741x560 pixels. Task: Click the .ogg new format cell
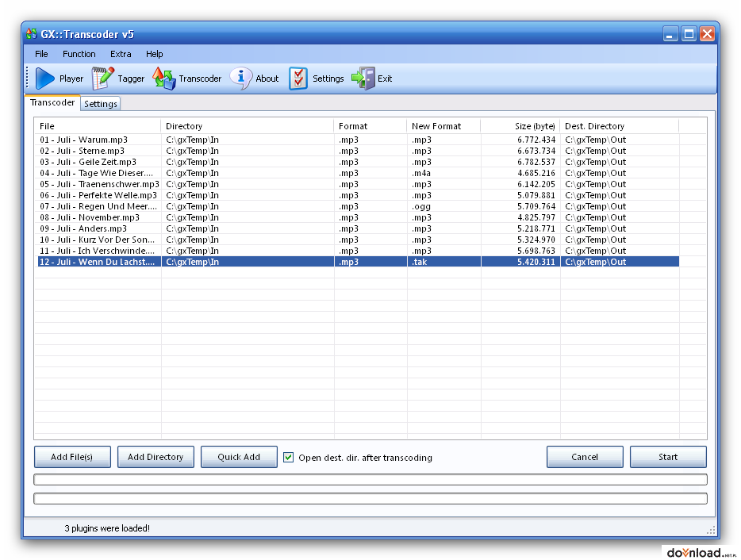421,206
